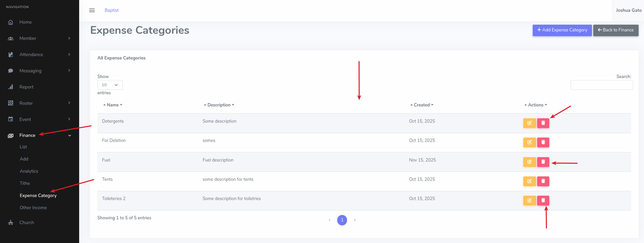Click the hamburger menu icon
The width and height of the screenshot is (644, 243).
coord(92,10)
